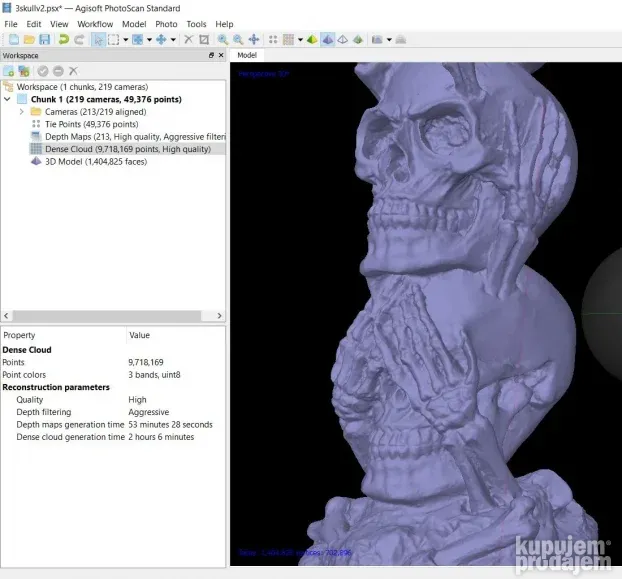The width and height of the screenshot is (622, 579).
Task: Click the Depth filtering 'Aggressive' value
Action: point(149,412)
